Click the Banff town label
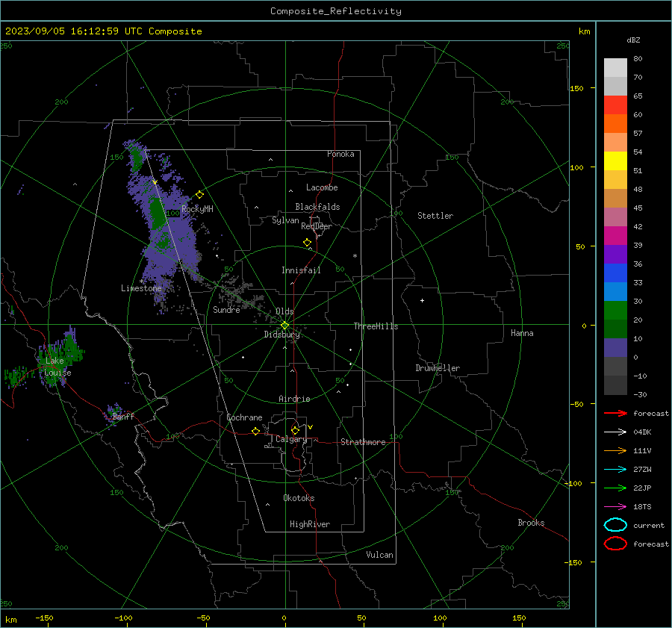The image size is (672, 628). tap(123, 416)
